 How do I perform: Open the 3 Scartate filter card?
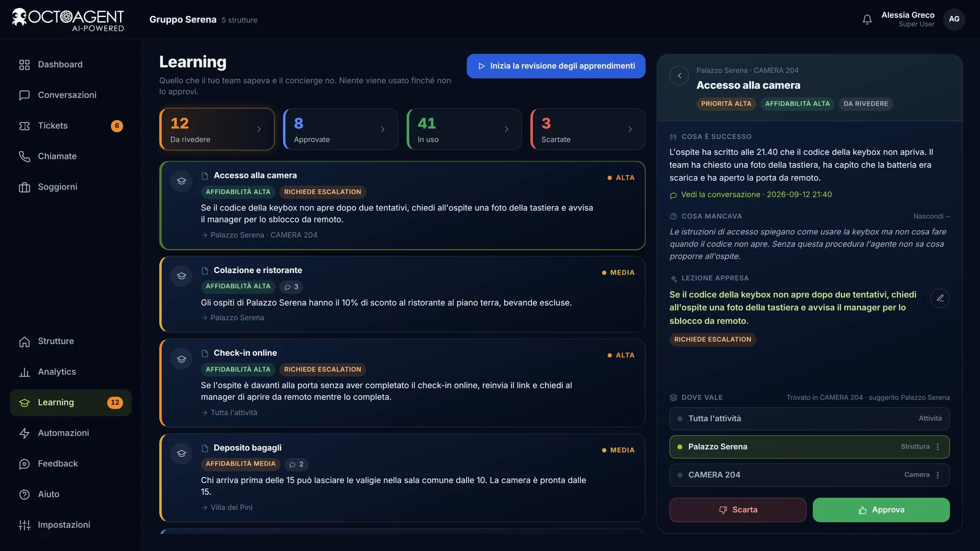[x=588, y=129]
